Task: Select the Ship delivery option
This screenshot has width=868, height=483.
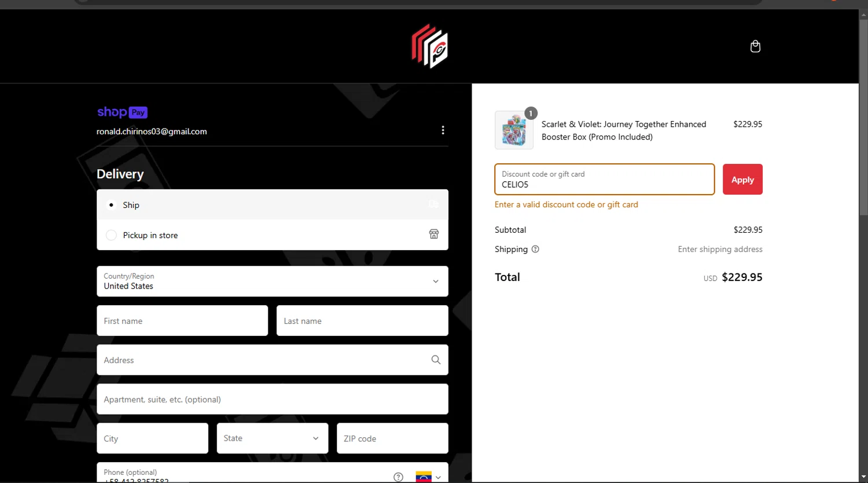Action: click(x=273, y=204)
